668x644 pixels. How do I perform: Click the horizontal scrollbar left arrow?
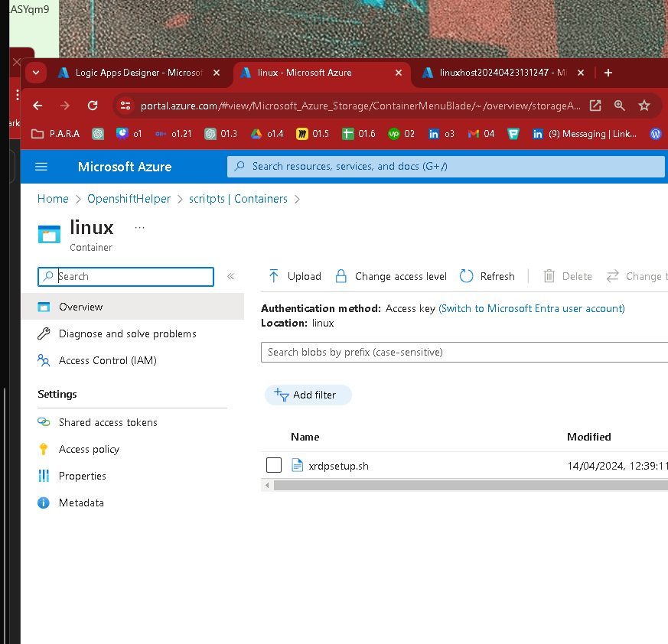click(267, 485)
